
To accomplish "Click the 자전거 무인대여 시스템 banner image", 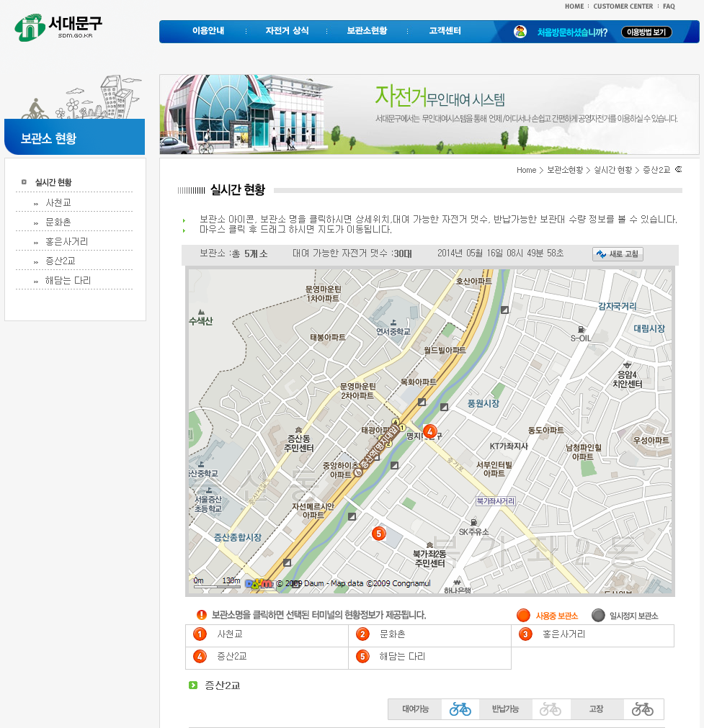I will tap(429, 114).
